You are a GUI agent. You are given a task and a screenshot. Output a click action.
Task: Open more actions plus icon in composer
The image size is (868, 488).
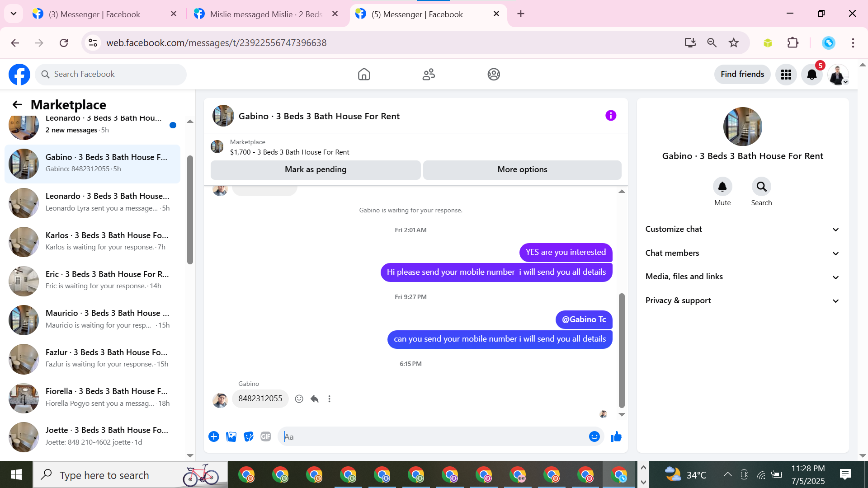point(214,436)
